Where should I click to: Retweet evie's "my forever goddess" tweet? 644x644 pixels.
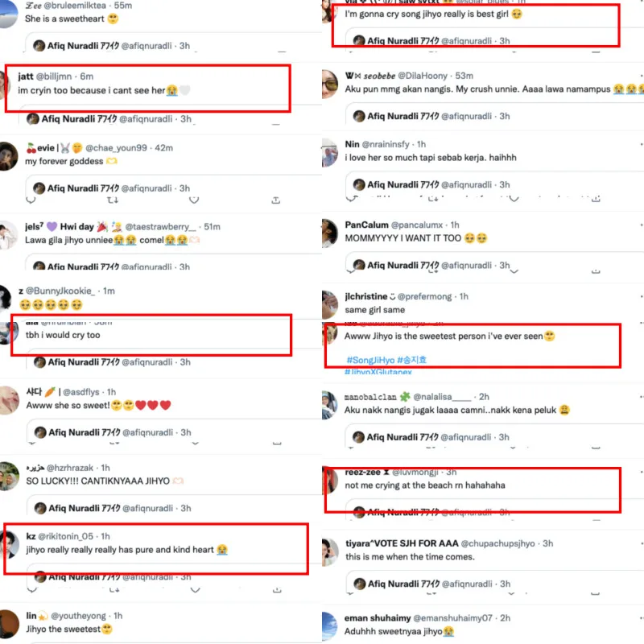pyautogui.click(x=113, y=200)
